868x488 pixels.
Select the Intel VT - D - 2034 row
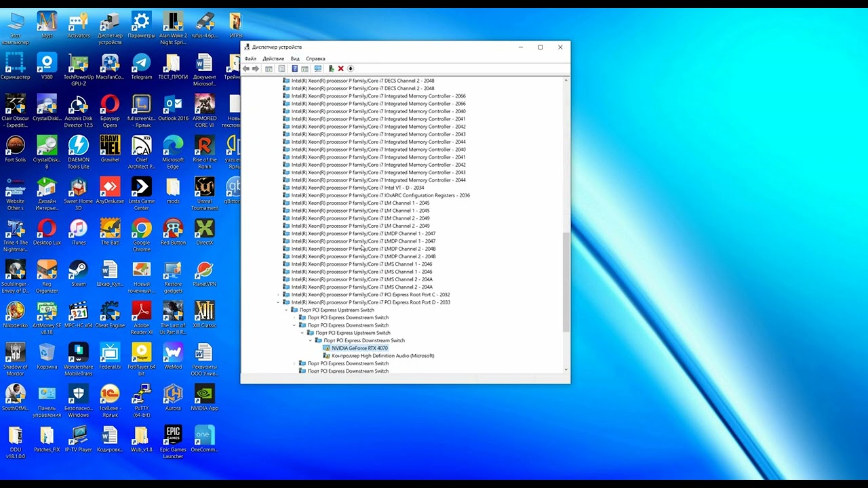(357, 188)
